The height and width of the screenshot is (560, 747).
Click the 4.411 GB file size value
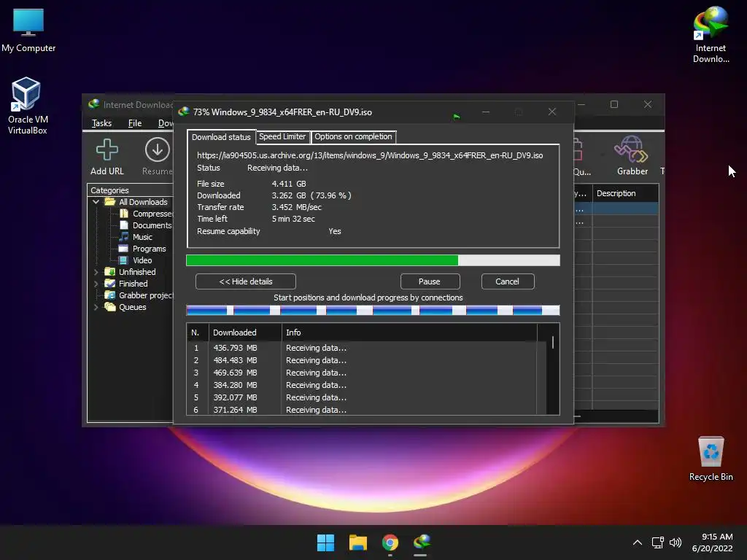289,184
